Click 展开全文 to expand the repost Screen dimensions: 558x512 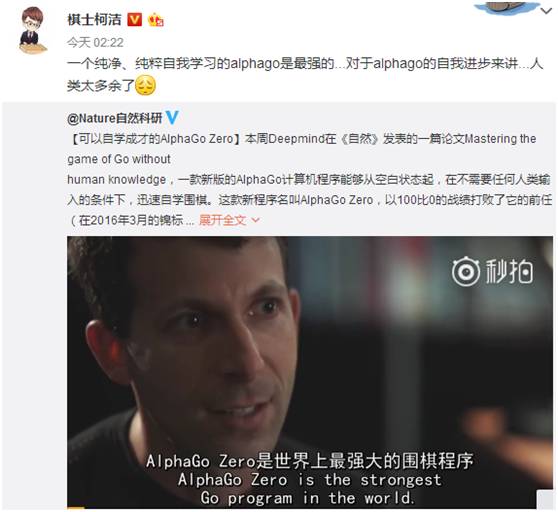tap(222, 220)
